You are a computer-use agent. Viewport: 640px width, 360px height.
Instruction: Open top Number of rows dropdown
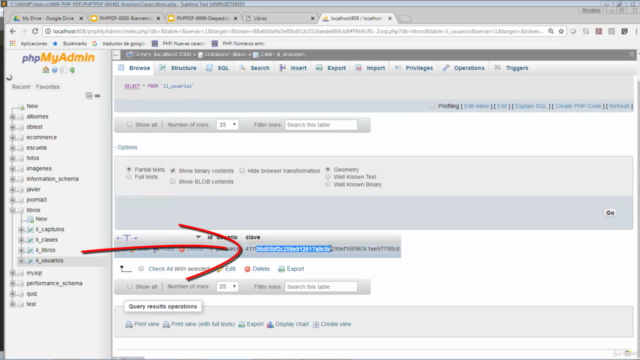pyautogui.click(x=227, y=124)
